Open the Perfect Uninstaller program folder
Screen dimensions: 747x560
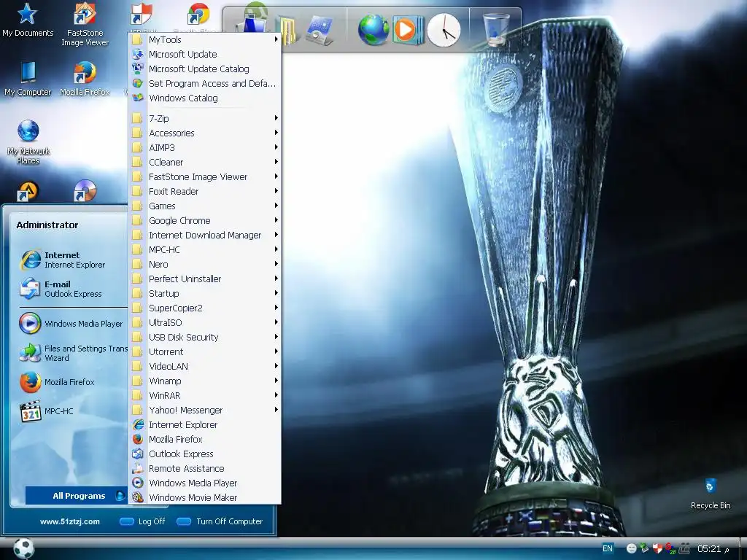(x=205, y=279)
